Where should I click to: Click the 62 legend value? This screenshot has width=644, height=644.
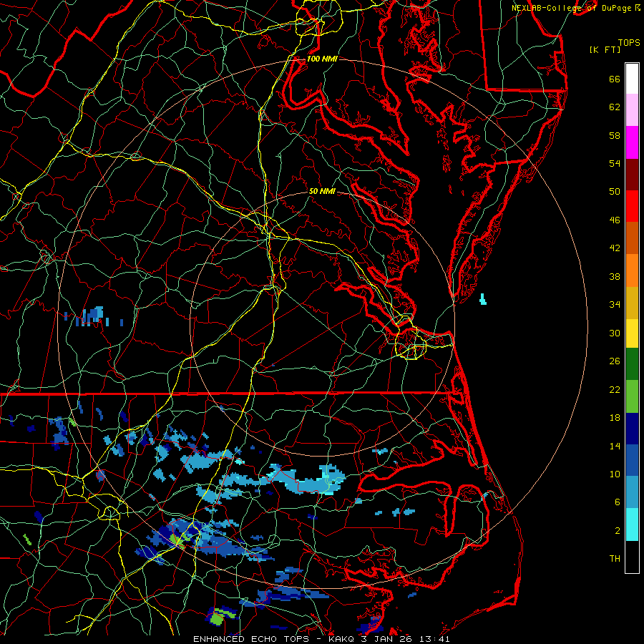tap(615, 107)
